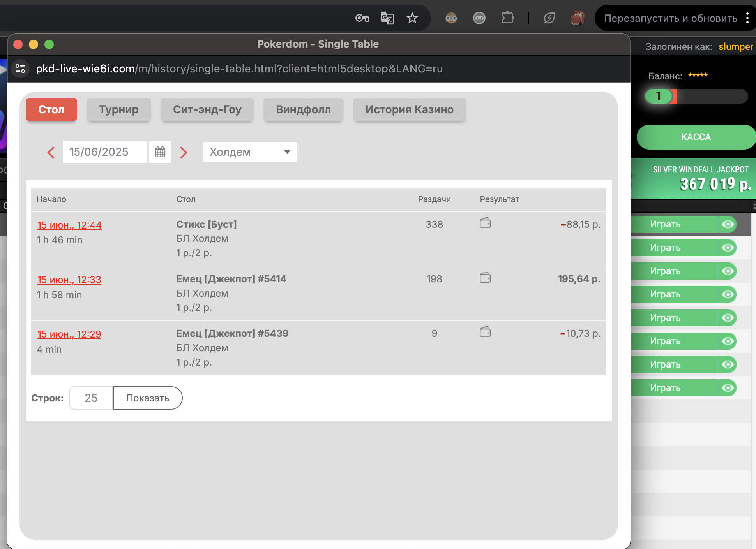Watch sixth lobby table via eye icon

[728, 341]
